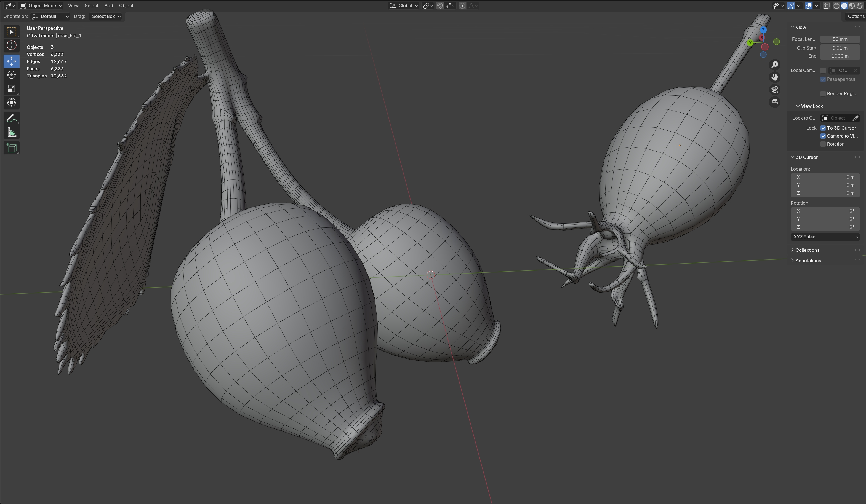Activate the Scale tool
Screen dimensions: 866x504
[x=11, y=89]
